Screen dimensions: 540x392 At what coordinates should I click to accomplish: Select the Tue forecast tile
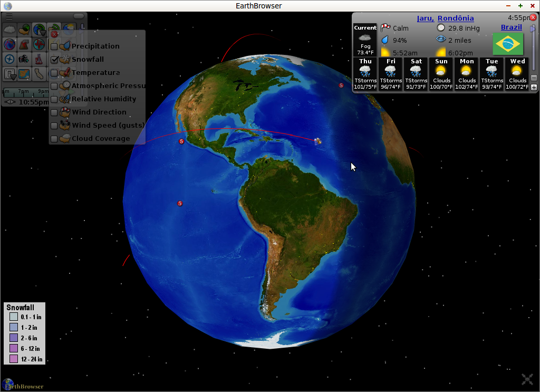coord(492,74)
